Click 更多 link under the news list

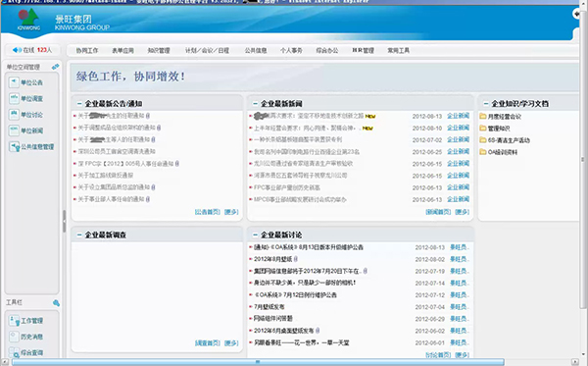462,212
